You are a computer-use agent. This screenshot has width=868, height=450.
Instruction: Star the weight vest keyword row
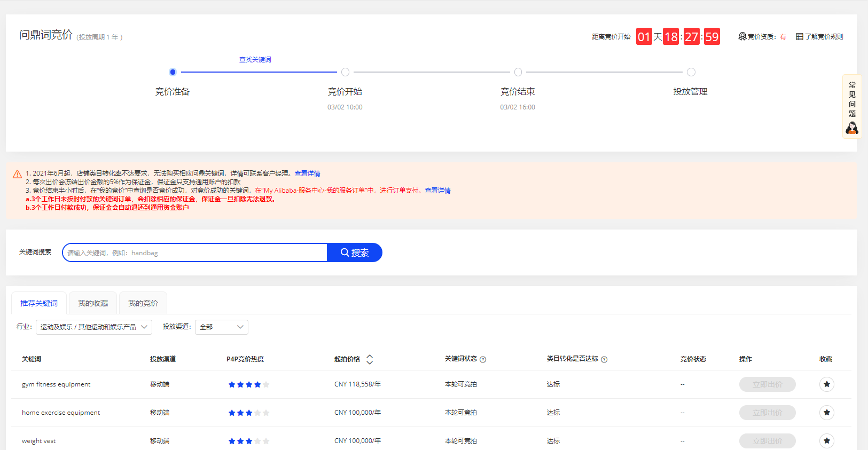[826, 441]
